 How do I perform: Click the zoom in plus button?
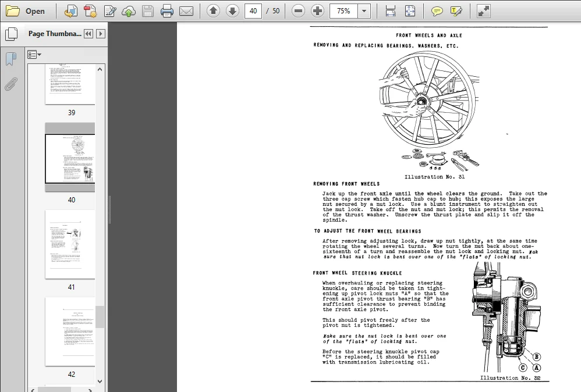click(x=317, y=11)
